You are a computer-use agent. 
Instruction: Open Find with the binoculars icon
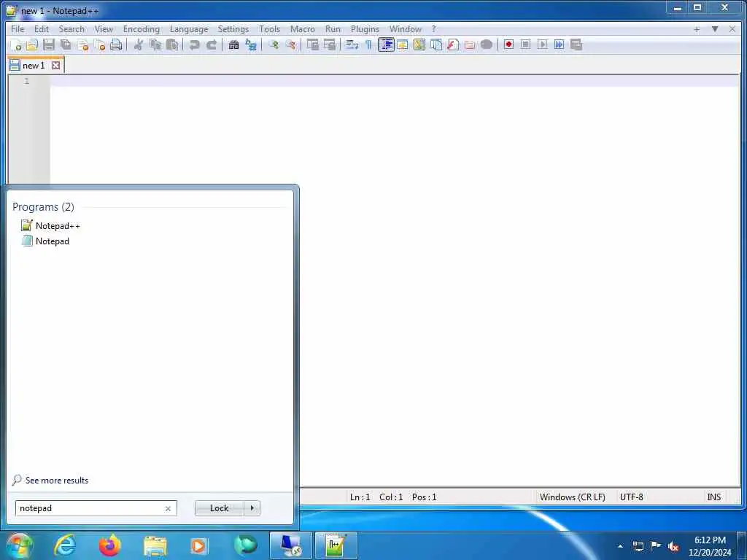233,44
